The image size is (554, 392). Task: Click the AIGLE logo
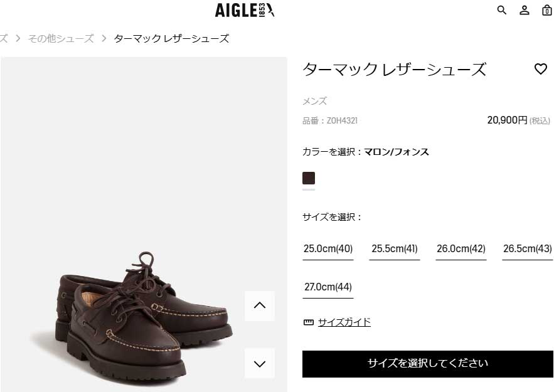point(245,10)
